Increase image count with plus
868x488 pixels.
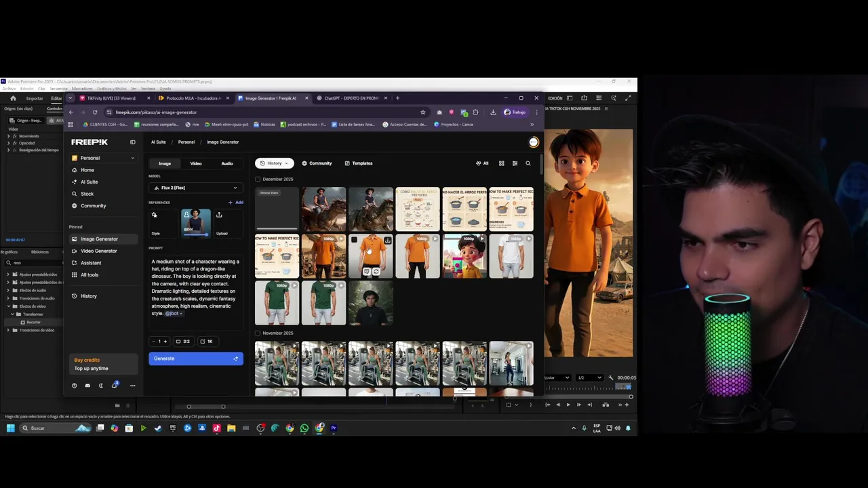tap(165, 342)
